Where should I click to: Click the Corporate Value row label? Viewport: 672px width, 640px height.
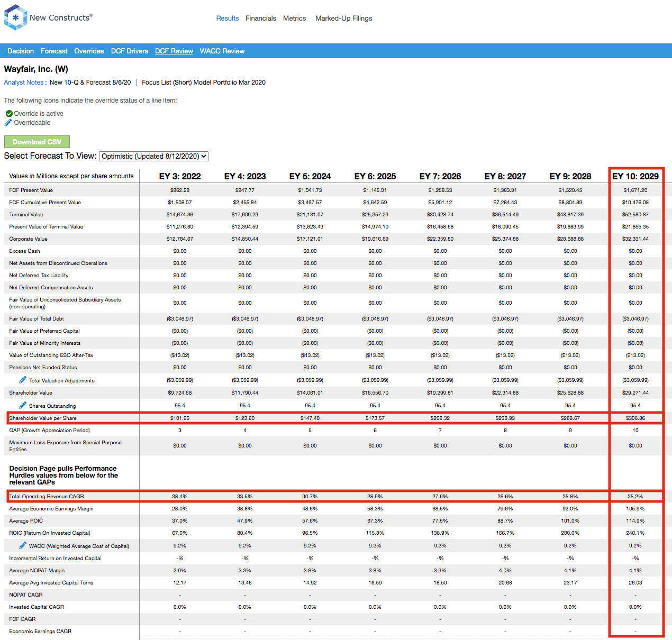[x=28, y=239]
